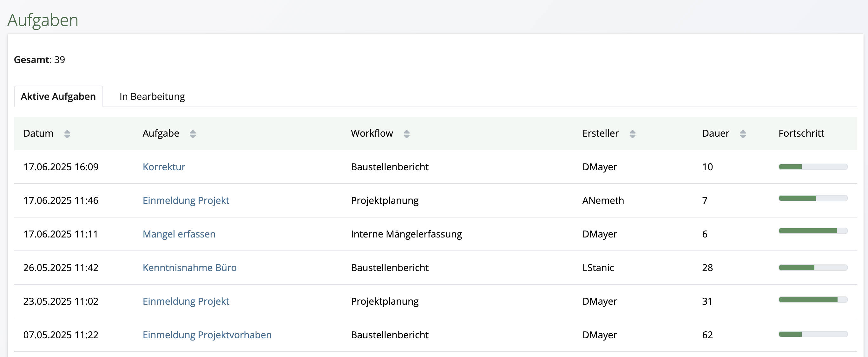Select the Aktive Aufgaben tab
This screenshot has width=868, height=357.
pos(58,96)
